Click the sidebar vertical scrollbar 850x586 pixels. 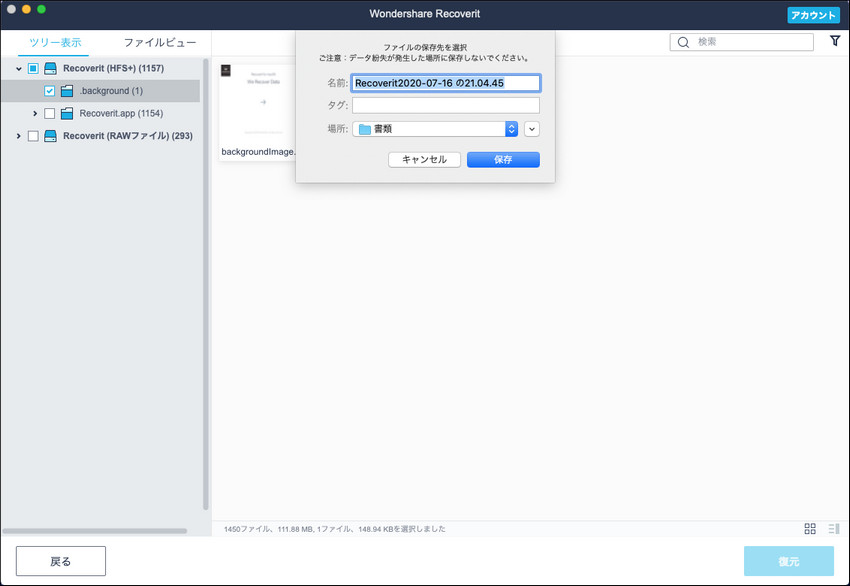click(205, 284)
